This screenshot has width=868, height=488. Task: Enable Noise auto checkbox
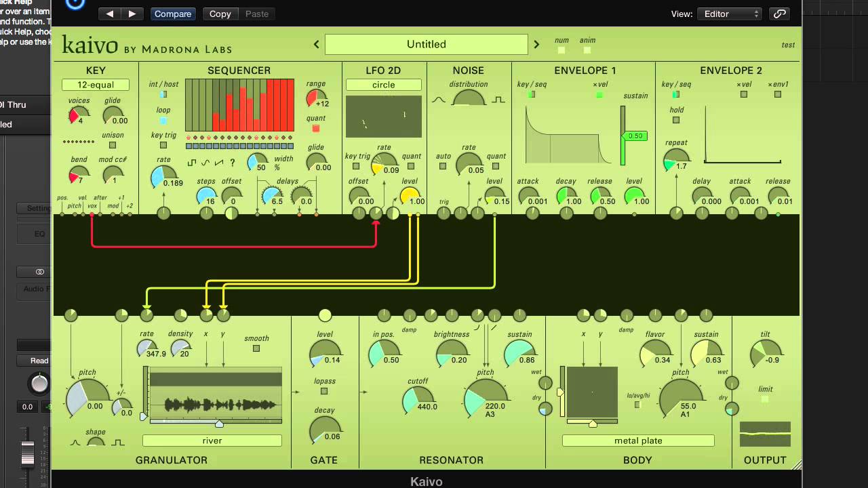(443, 166)
